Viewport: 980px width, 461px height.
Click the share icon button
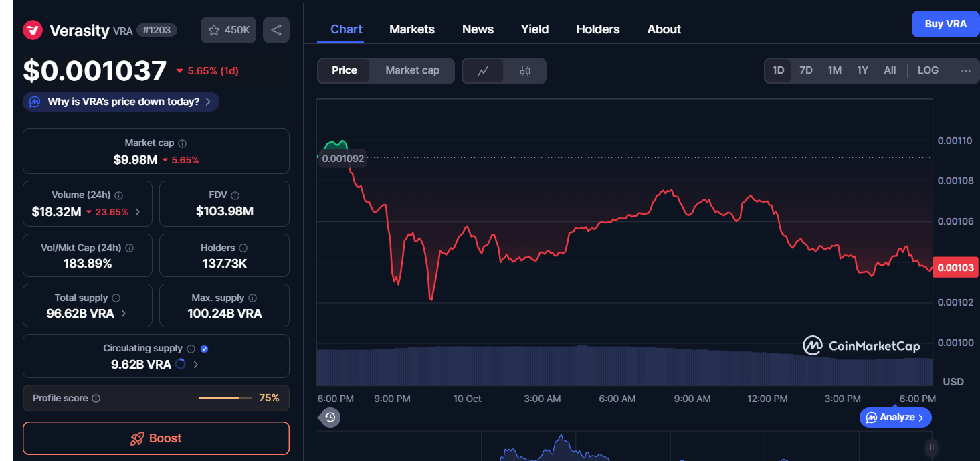(276, 30)
